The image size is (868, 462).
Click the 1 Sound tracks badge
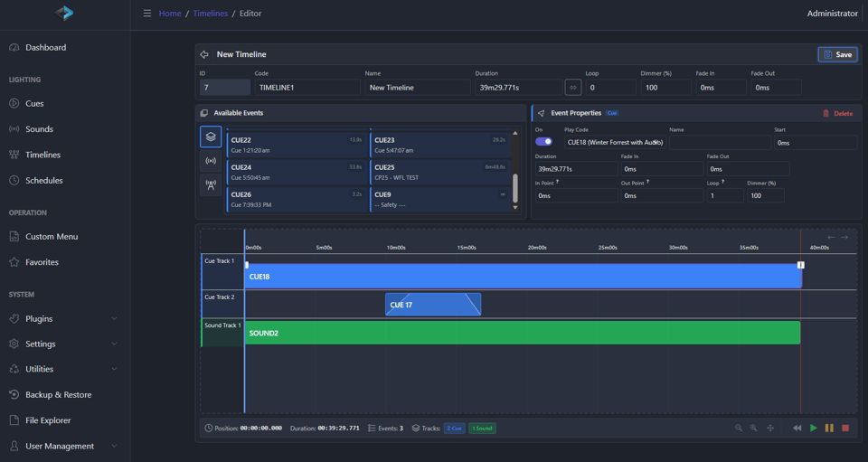[x=482, y=429]
